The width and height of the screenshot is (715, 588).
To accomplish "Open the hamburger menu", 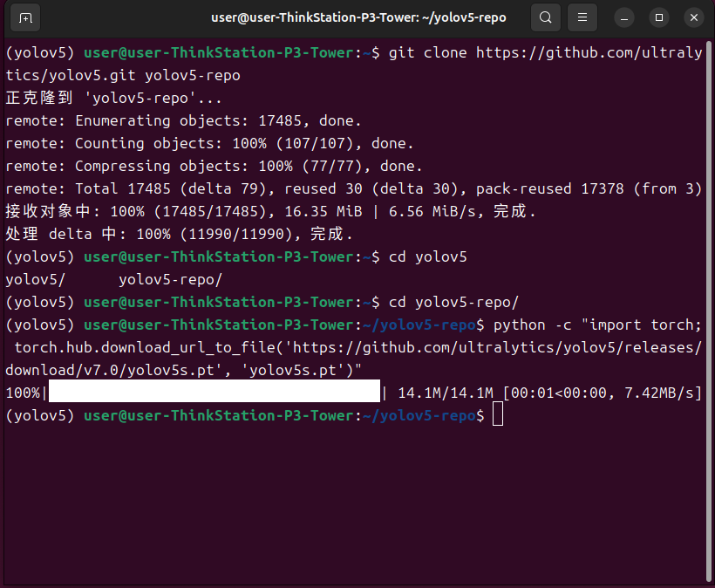I will 582,17.
